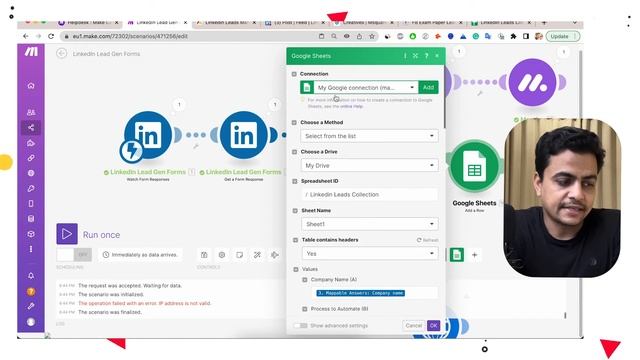This screenshot has height=360, width=640.
Task: Open Templates icon in sidebar
Action: tap(31, 143)
